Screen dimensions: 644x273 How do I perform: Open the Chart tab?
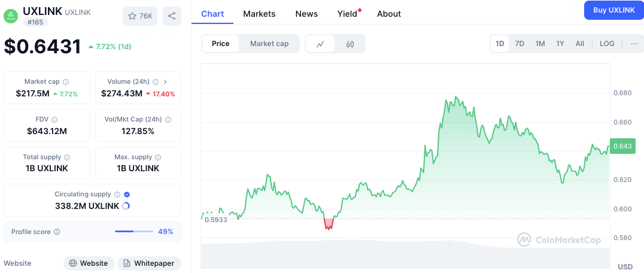point(212,14)
